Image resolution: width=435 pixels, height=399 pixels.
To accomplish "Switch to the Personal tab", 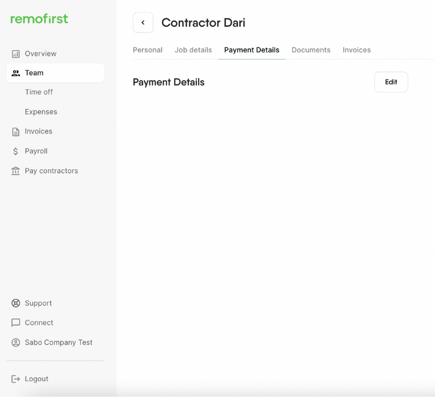I will coord(148,50).
